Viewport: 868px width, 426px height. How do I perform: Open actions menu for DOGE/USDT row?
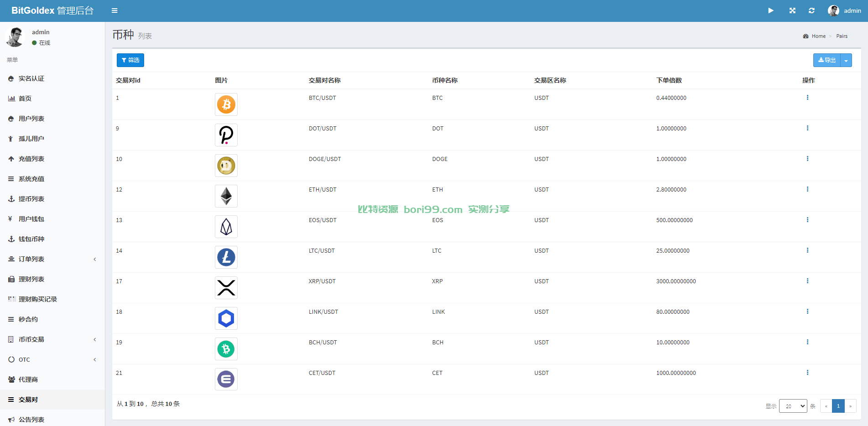pos(807,159)
